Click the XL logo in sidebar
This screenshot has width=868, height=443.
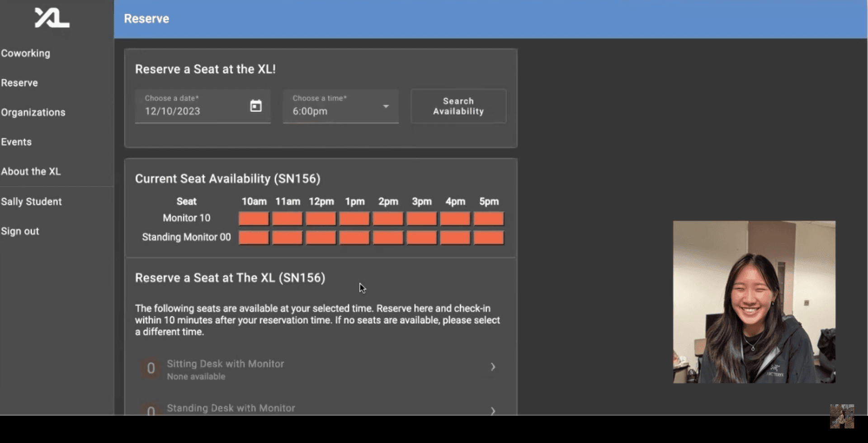52,18
